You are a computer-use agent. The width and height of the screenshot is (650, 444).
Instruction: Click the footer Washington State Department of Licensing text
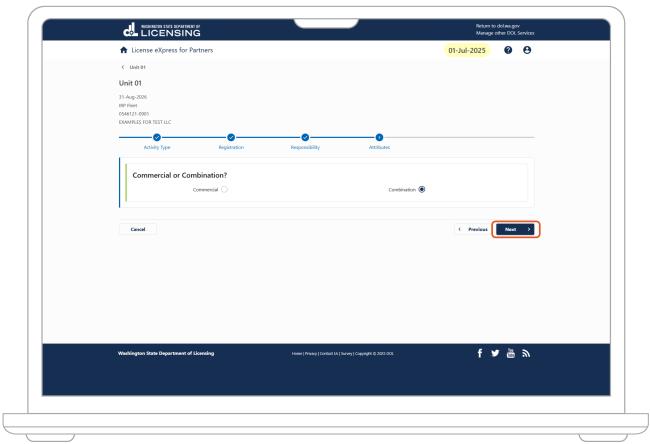point(166,353)
